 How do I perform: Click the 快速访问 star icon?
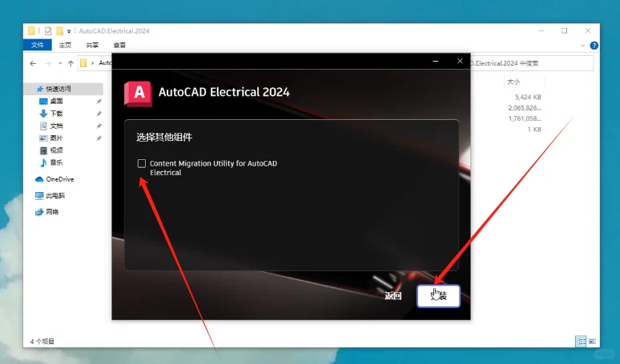coord(39,89)
